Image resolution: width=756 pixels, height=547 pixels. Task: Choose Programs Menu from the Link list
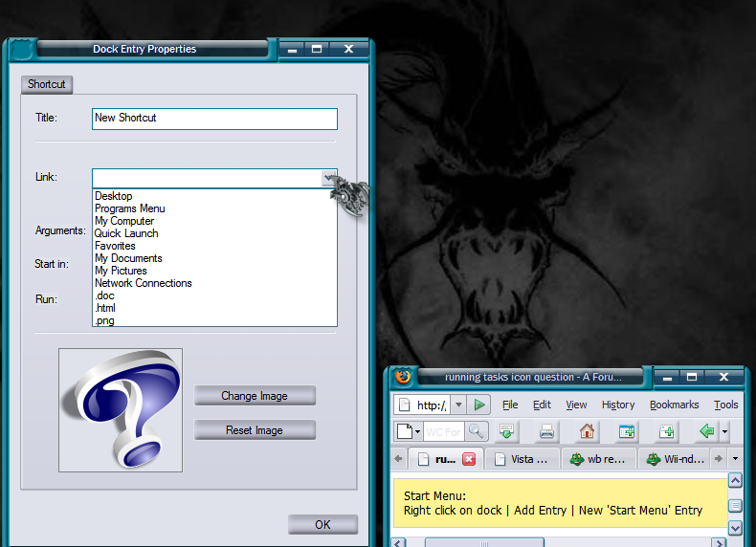click(214, 208)
